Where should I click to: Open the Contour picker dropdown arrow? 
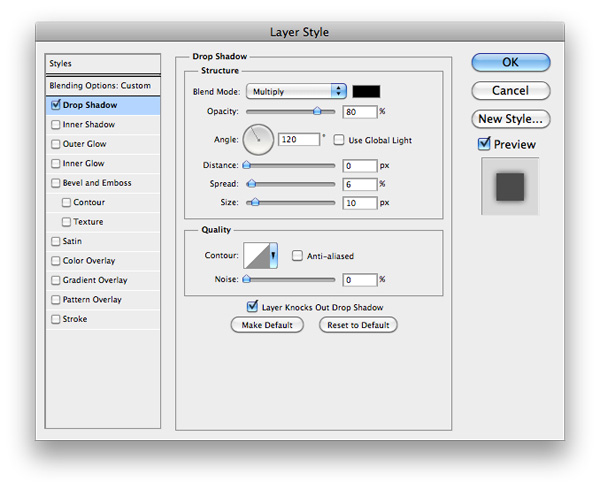point(273,255)
